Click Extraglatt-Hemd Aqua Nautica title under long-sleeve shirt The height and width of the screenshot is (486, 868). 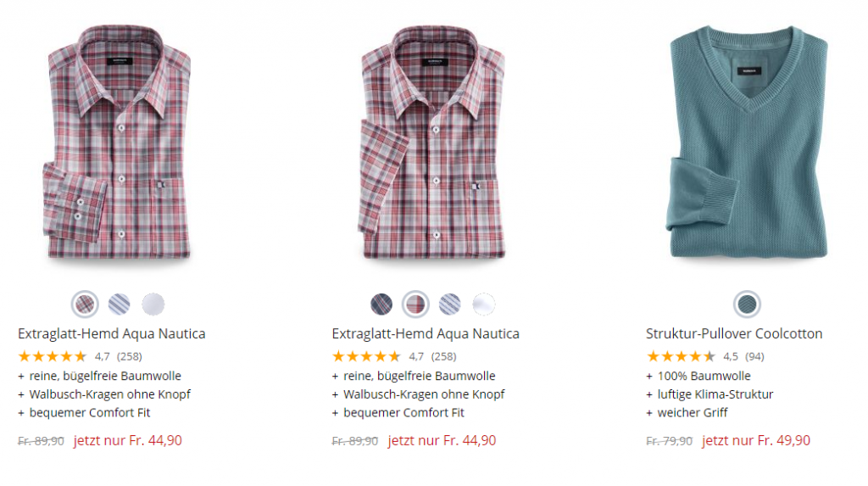click(112, 333)
